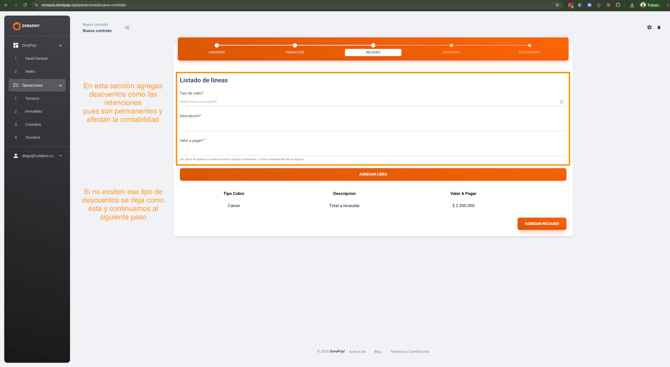Click the Total a recaudar table cell
Screen dimensions: 670x367
click(x=344, y=206)
